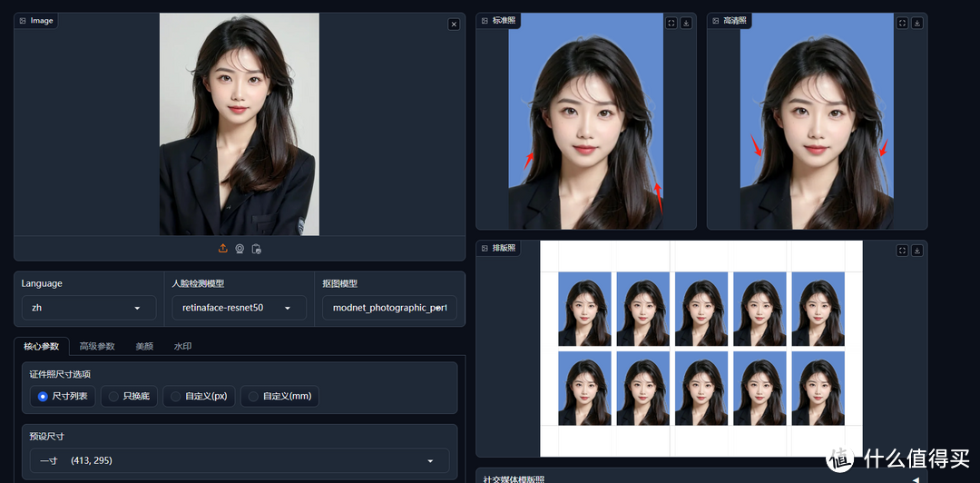Open the Language dropdown
Screen dimensions: 980x483
coord(88,308)
